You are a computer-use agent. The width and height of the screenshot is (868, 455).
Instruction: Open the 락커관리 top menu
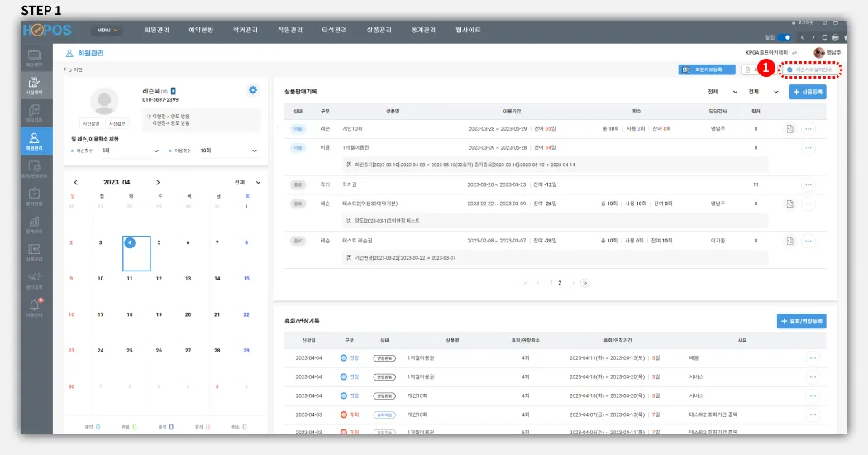click(246, 30)
